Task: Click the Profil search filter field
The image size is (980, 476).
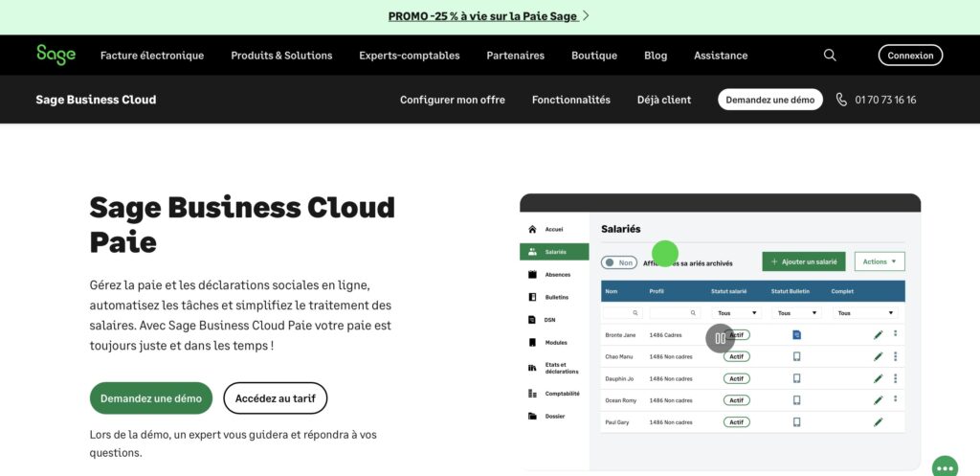Action: (x=675, y=313)
